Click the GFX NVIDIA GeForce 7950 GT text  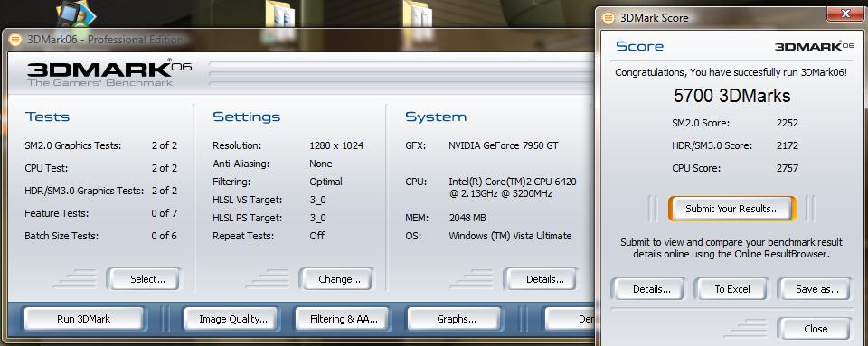pyautogui.click(x=504, y=145)
